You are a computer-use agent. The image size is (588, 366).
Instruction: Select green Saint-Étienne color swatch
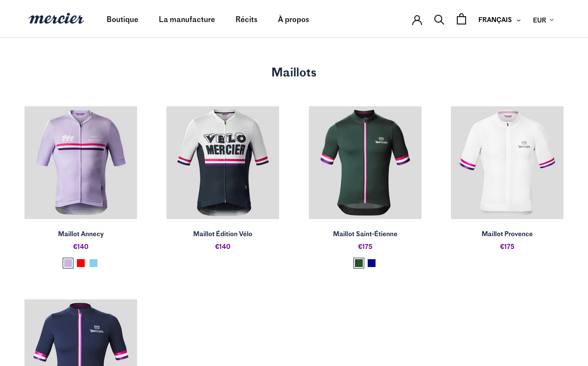pyautogui.click(x=359, y=263)
